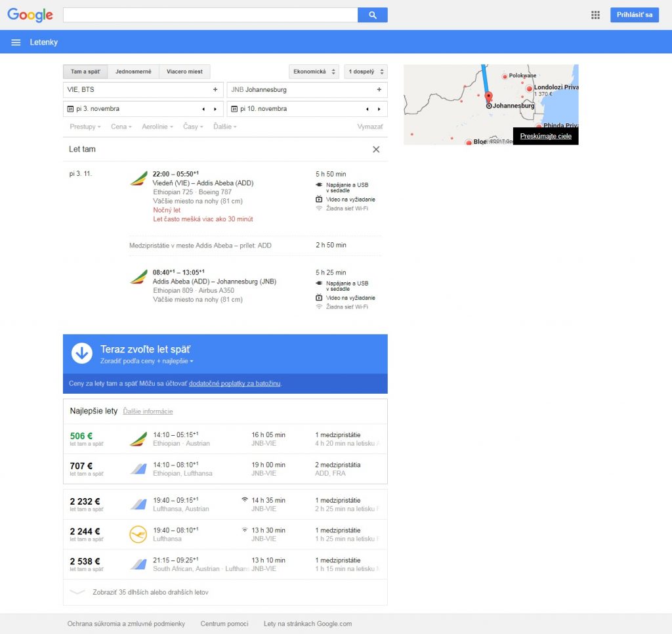Go to the next return date
672x634 pixels.
click(x=379, y=109)
